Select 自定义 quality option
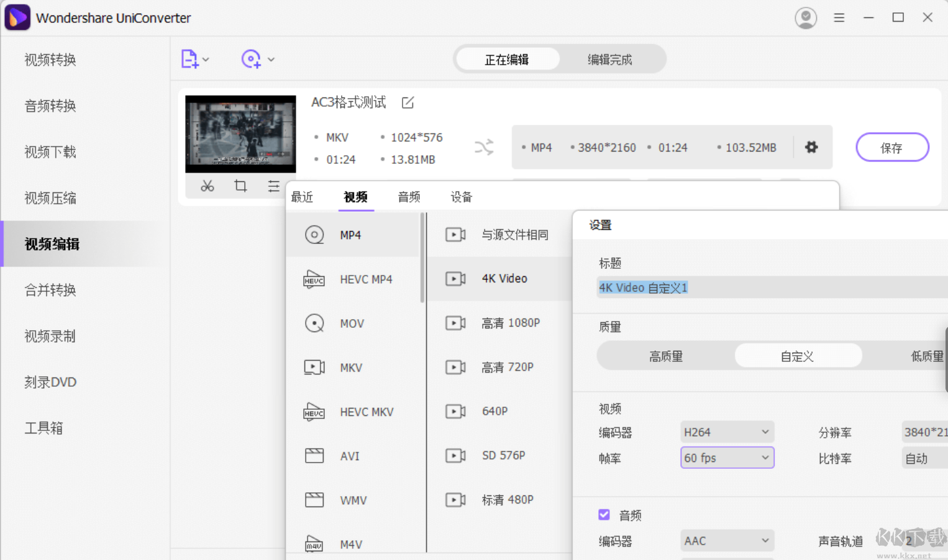The height and width of the screenshot is (560, 948). click(x=798, y=356)
